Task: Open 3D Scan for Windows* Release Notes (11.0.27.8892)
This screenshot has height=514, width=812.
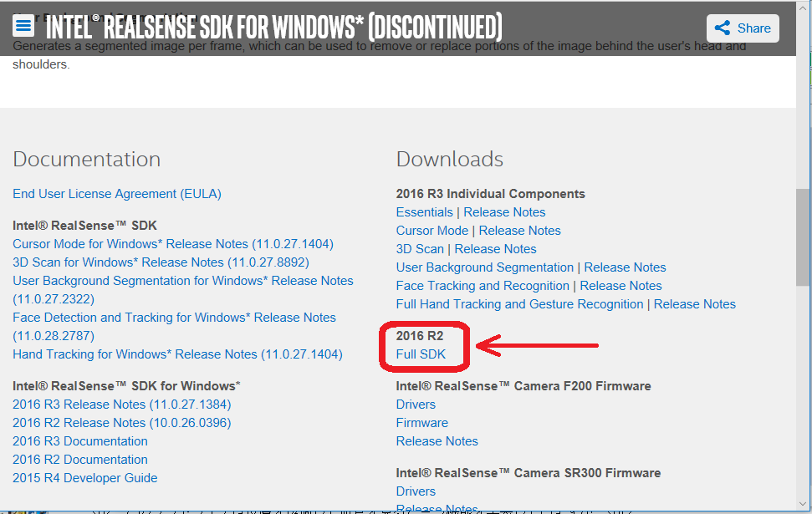Action: [161, 262]
